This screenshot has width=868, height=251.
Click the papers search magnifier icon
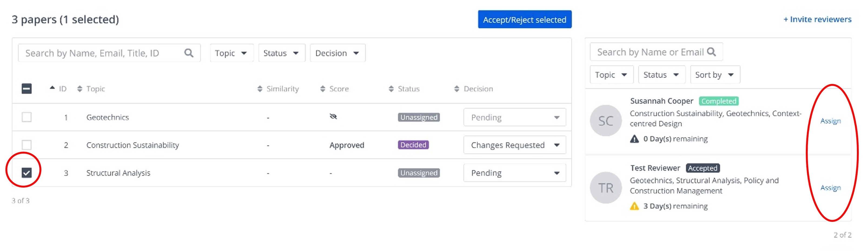coord(189,53)
